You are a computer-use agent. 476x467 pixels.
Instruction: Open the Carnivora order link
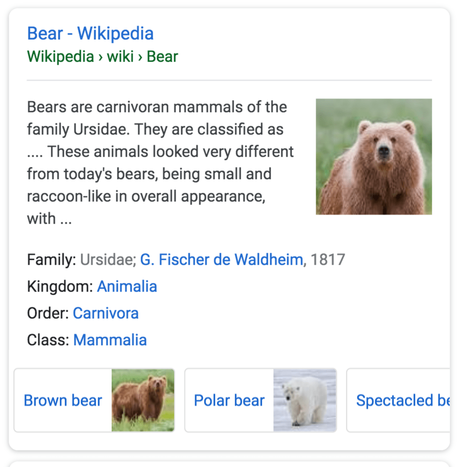[x=106, y=313]
